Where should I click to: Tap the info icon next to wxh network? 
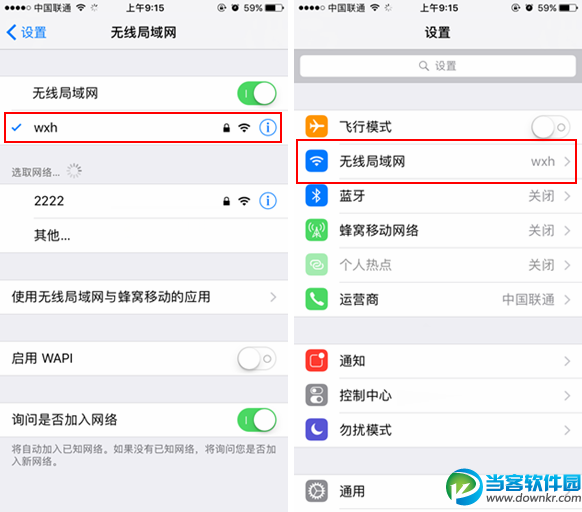(x=268, y=128)
